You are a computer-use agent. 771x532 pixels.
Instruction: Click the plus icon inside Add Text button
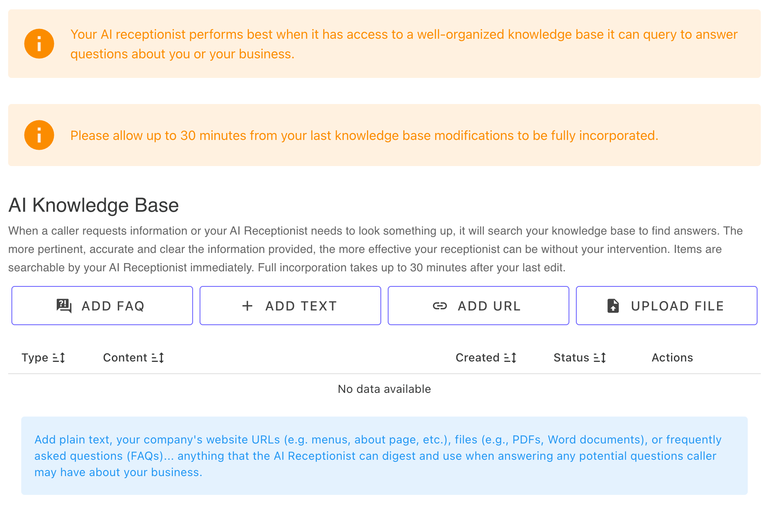pos(247,306)
